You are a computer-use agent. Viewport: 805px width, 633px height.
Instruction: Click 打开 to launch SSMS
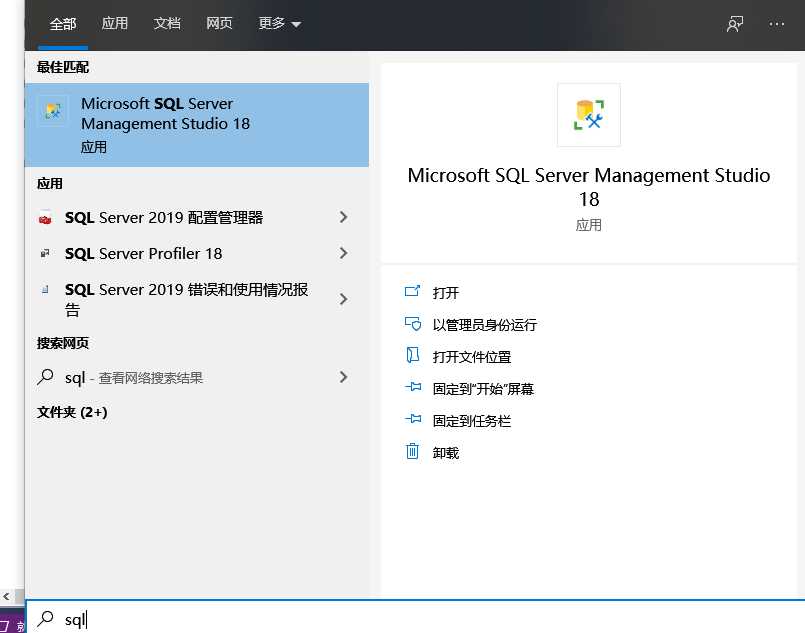pyautogui.click(x=445, y=293)
